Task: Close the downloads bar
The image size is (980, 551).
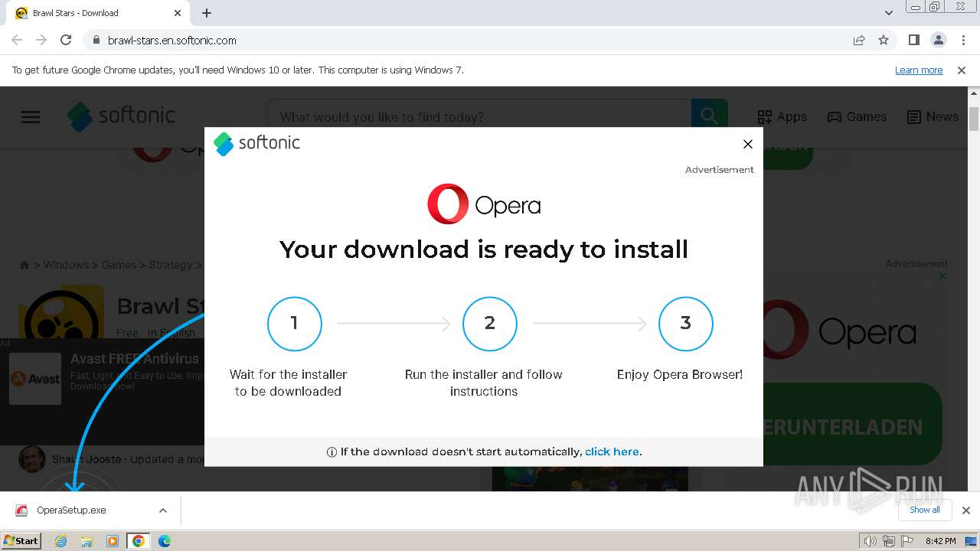Action: pyautogui.click(x=966, y=510)
